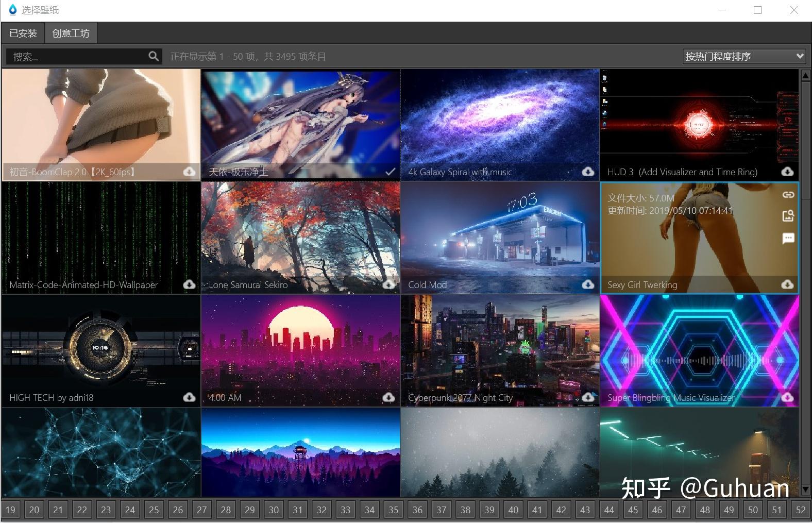
Task: Go to page 36
Action: 417,510
